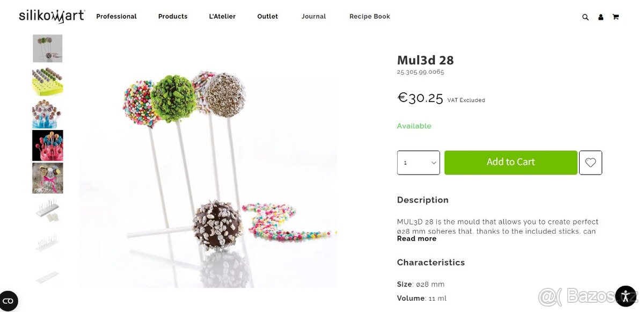The height and width of the screenshot is (312, 644).
Task: Open the cookie preferences round icon
Action: 8,301
